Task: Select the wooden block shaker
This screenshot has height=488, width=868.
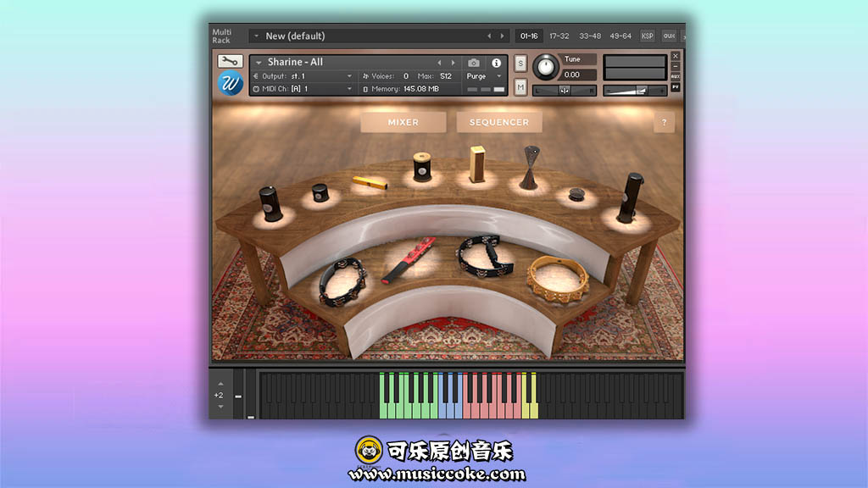Action: 477,164
